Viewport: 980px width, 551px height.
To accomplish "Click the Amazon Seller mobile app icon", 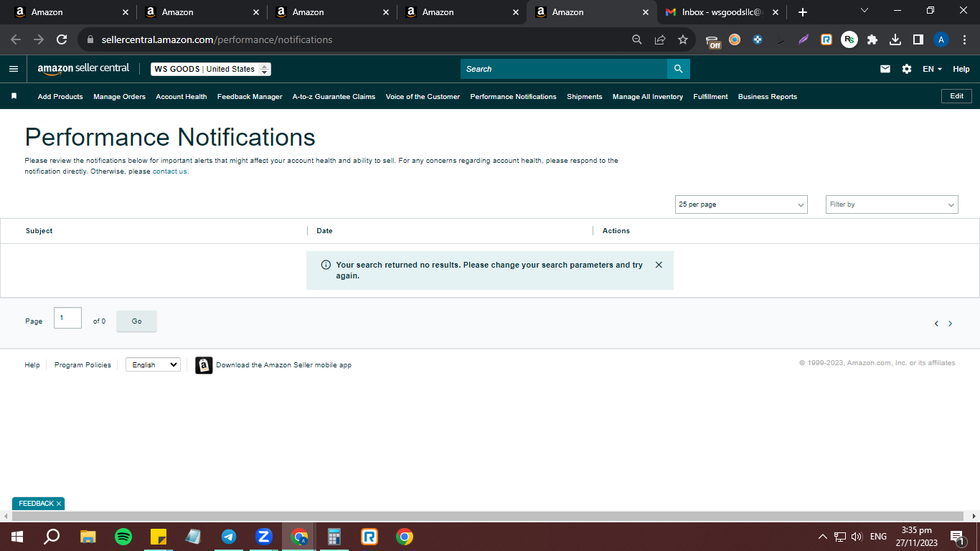I will tap(204, 365).
